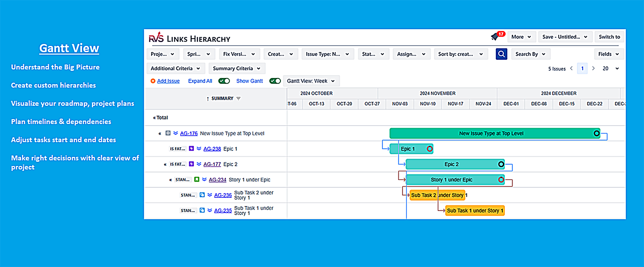
Task: Click the red circle on Story 1 bar
Action: click(501, 180)
